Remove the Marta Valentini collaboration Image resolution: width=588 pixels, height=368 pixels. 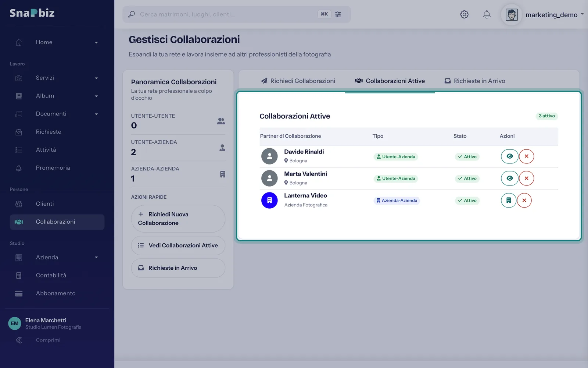527,178
